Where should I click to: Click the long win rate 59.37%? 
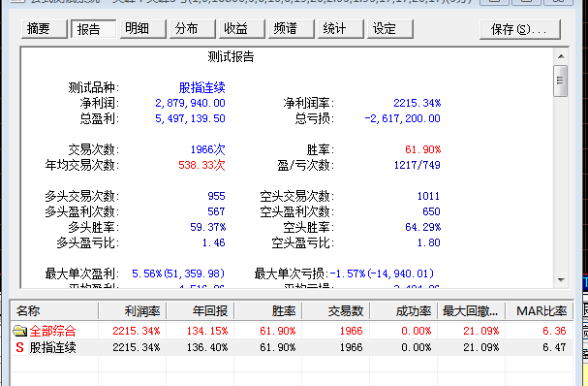pos(208,227)
